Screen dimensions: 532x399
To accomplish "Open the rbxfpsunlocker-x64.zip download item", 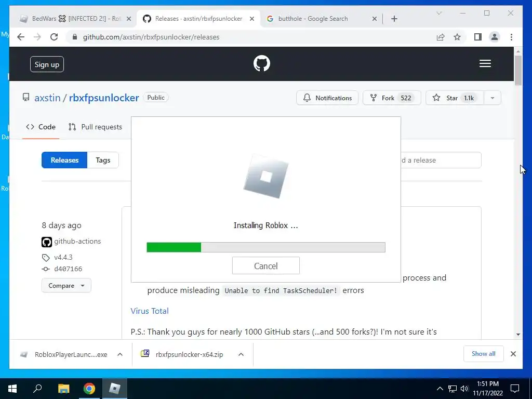I will (x=182, y=354).
